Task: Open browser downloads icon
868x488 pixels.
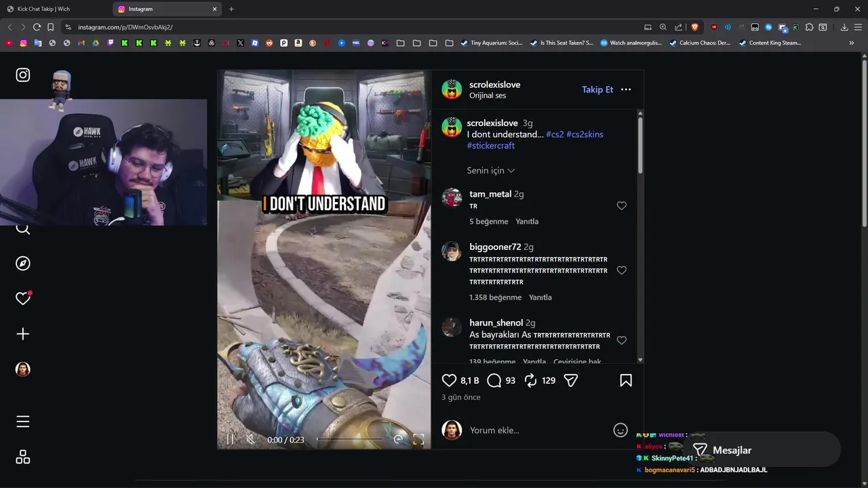Action: [844, 27]
